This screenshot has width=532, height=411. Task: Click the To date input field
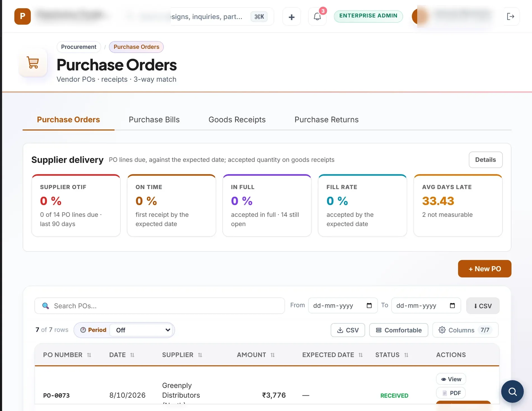(426, 306)
